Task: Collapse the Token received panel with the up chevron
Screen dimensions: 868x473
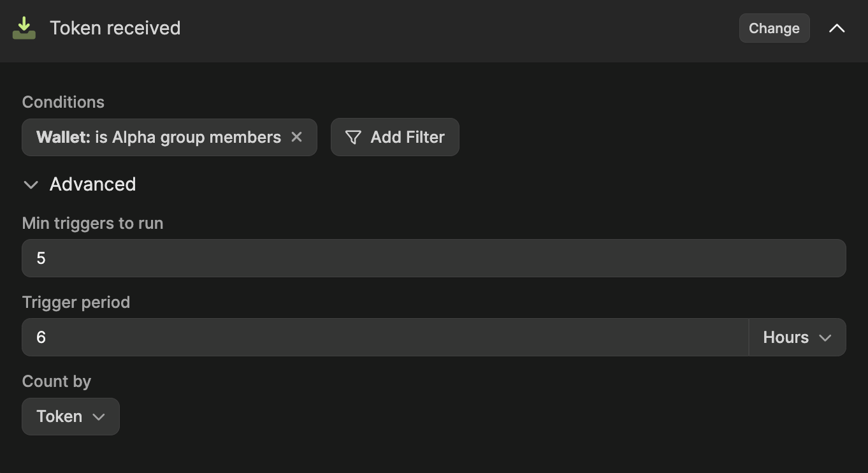Action: 837,28
